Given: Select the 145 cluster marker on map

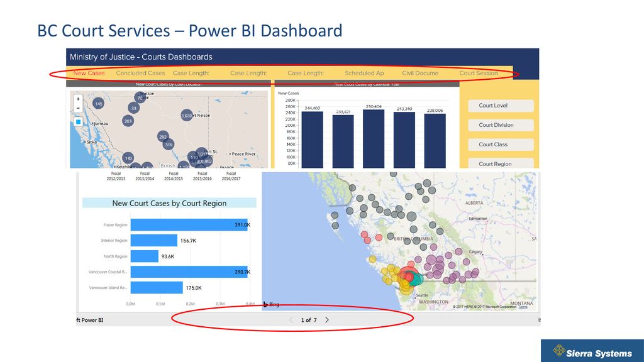Looking at the screenshot, I should [98, 104].
